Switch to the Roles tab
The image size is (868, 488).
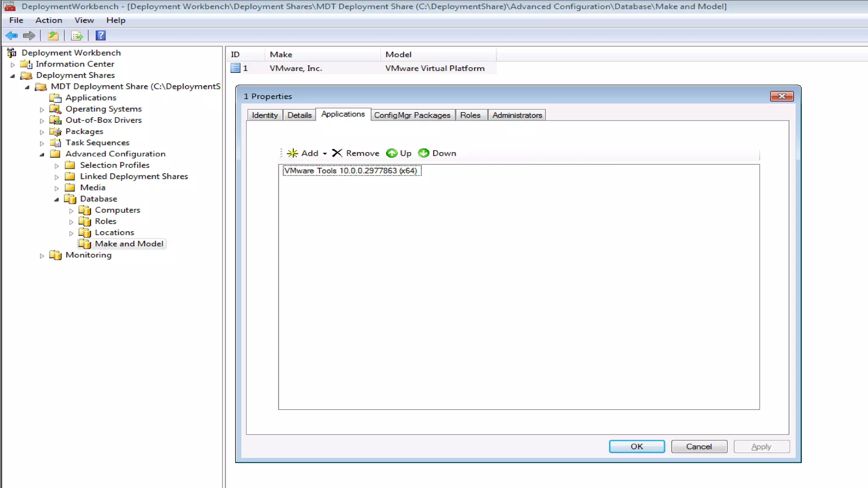click(470, 115)
